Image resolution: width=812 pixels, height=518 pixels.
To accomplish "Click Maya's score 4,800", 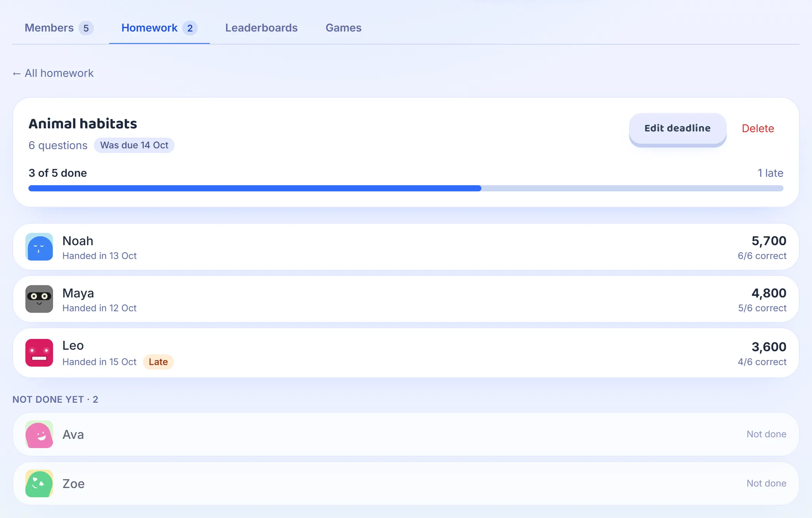I will pos(769,293).
